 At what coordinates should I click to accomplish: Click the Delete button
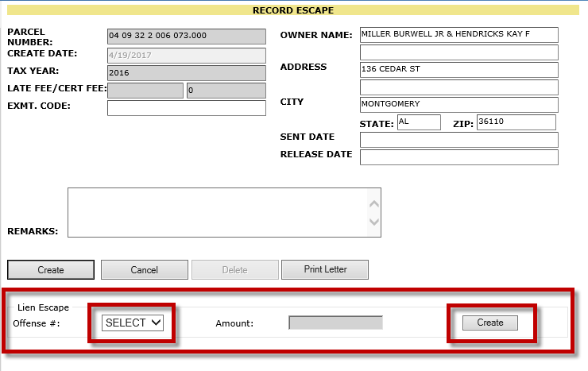pos(234,270)
